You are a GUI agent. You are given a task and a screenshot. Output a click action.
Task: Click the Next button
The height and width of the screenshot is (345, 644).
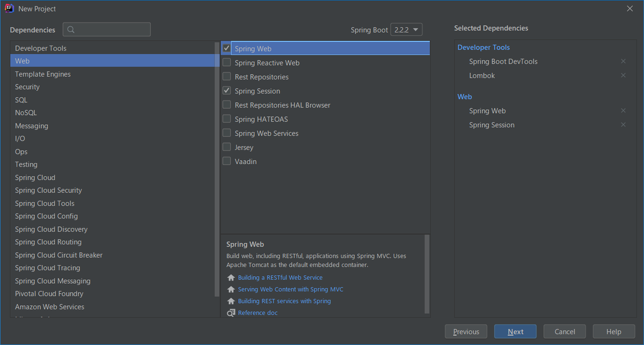pyautogui.click(x=515, y=332)
